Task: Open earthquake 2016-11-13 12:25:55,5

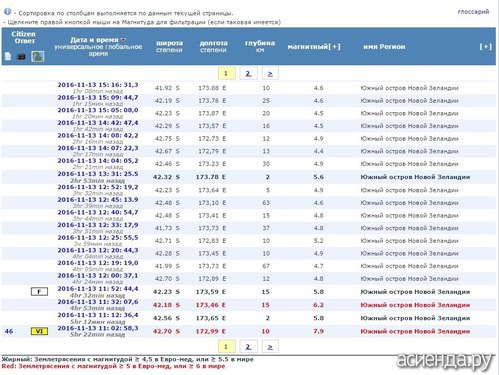Action: (x=98, y=238)
